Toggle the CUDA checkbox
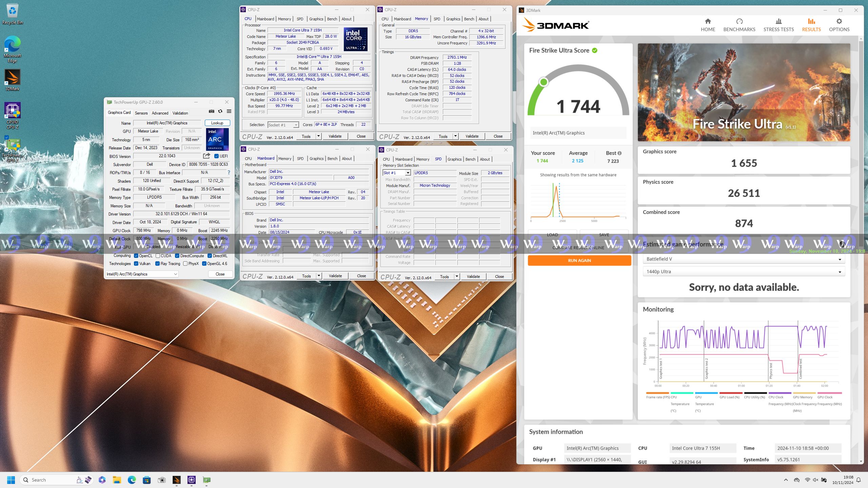Image resolution: width=868 pixels, height=488 pixels. 158,256
